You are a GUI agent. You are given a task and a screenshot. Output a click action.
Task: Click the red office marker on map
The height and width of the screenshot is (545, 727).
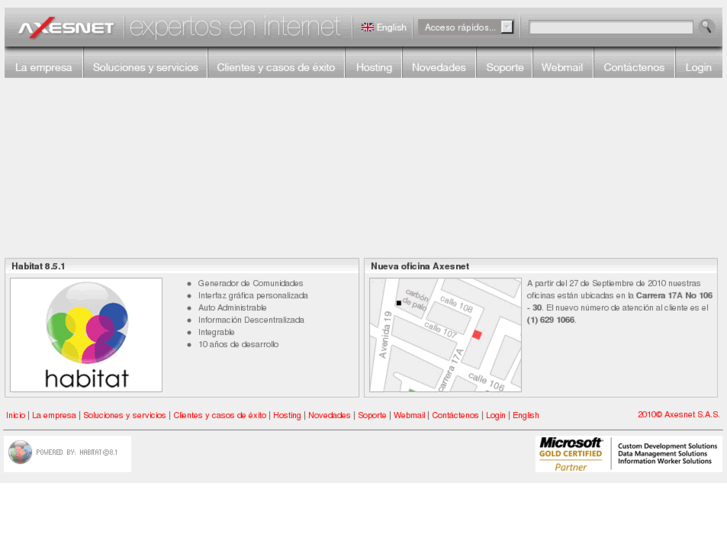(x=477, y=334)
